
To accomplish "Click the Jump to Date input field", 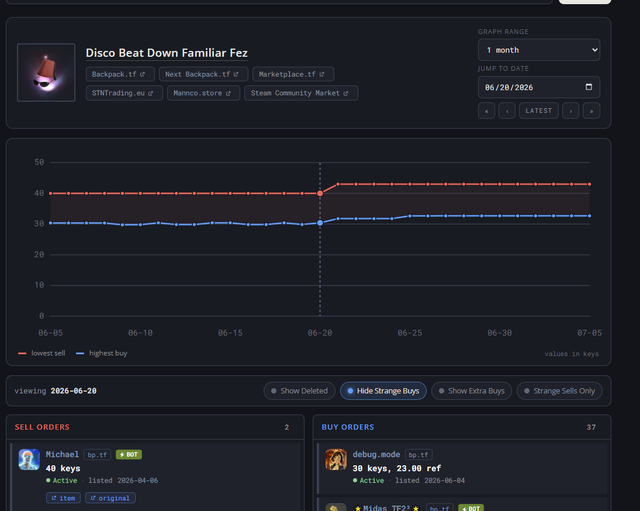I will 539,87.
